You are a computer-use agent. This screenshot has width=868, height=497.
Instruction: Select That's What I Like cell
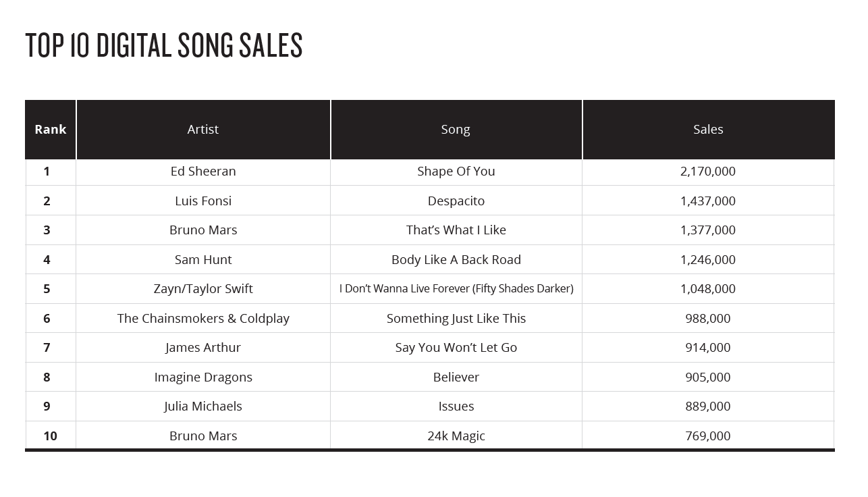click(456, 230)
